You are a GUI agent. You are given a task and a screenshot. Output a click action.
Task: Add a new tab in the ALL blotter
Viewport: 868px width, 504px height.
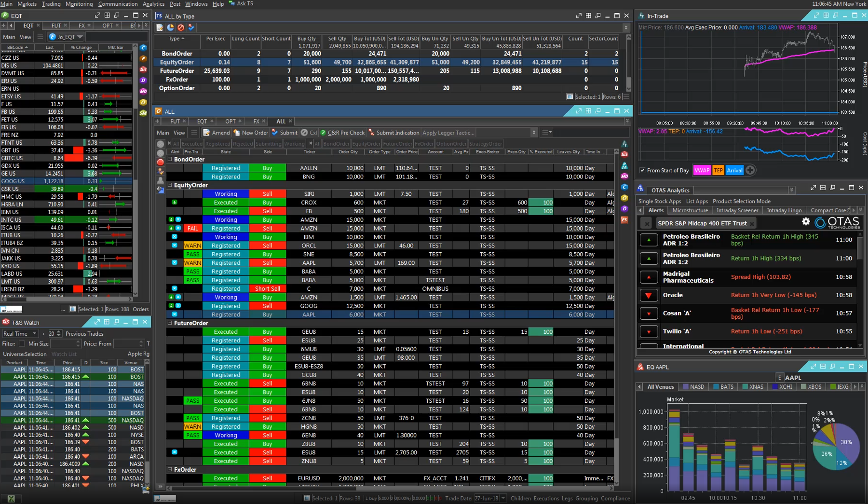pos(157,121)
